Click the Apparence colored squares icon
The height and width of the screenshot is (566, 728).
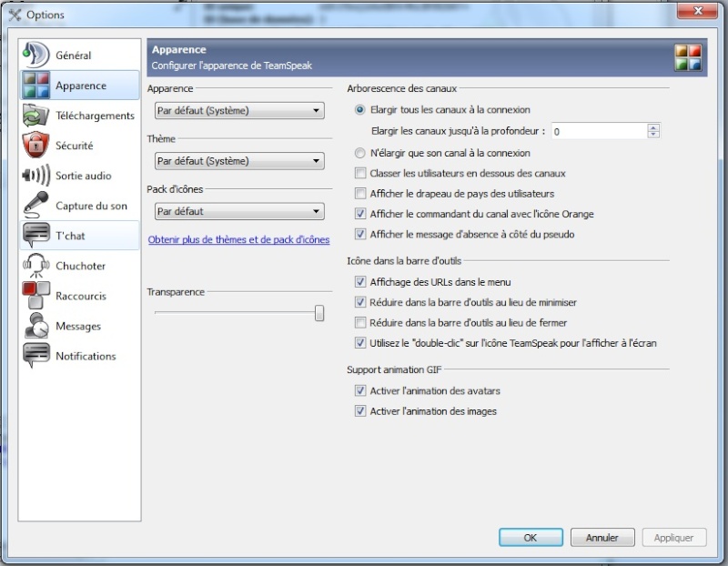coord(35,85)
